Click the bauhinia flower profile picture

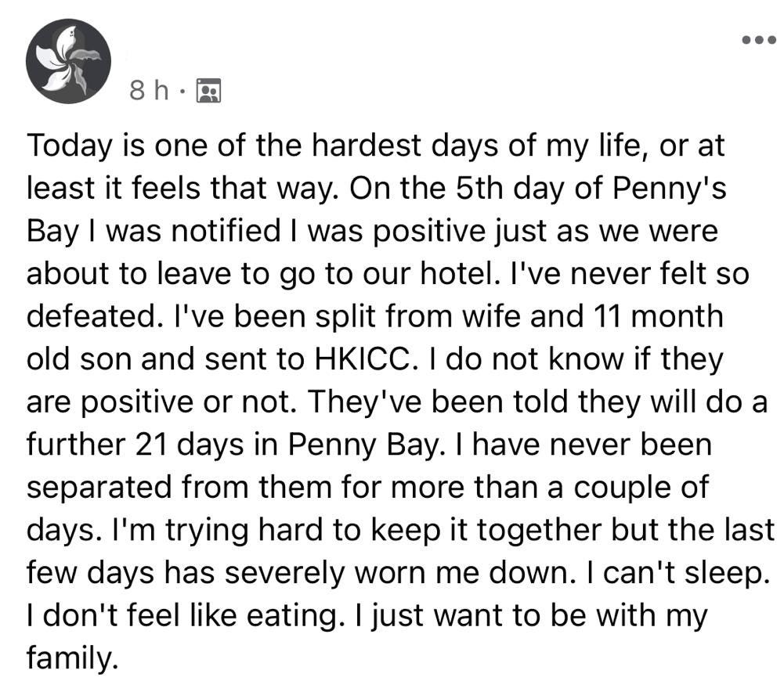pos(68,62)
